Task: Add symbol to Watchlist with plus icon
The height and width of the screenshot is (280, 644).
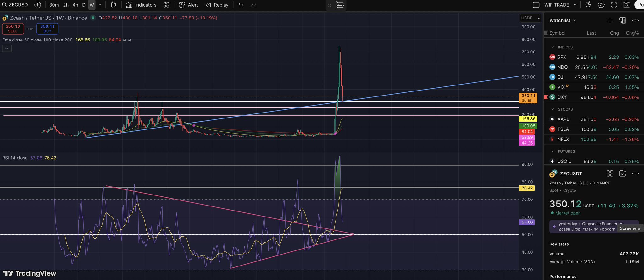Action: 610,20
